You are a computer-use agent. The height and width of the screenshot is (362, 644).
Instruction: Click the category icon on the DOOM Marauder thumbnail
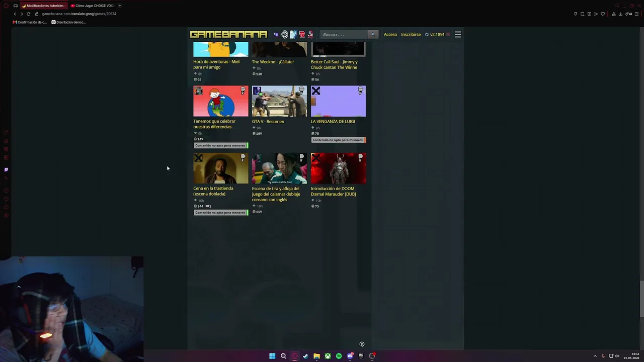(360, 158)
